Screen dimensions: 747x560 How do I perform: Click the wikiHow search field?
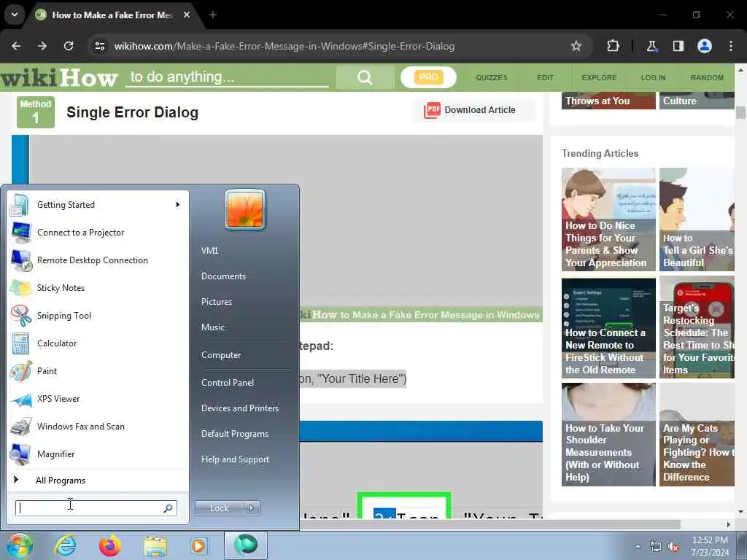coord(227,77)
